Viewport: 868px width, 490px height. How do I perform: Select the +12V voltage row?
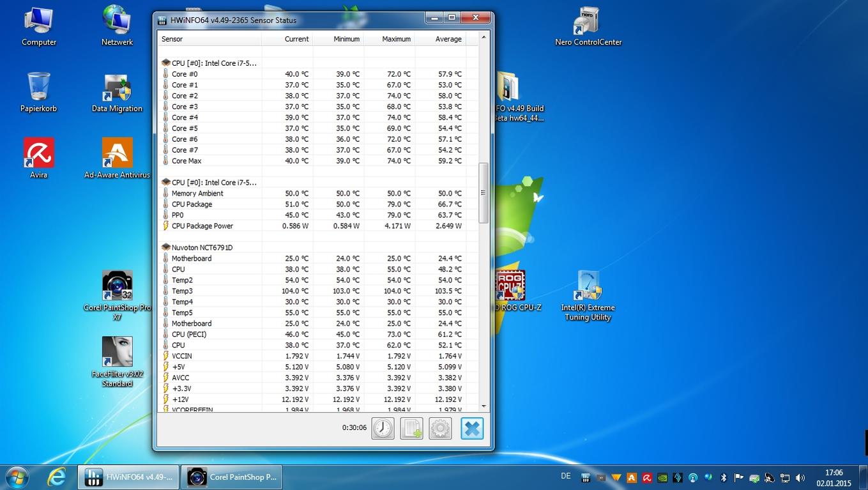(313, 400)
